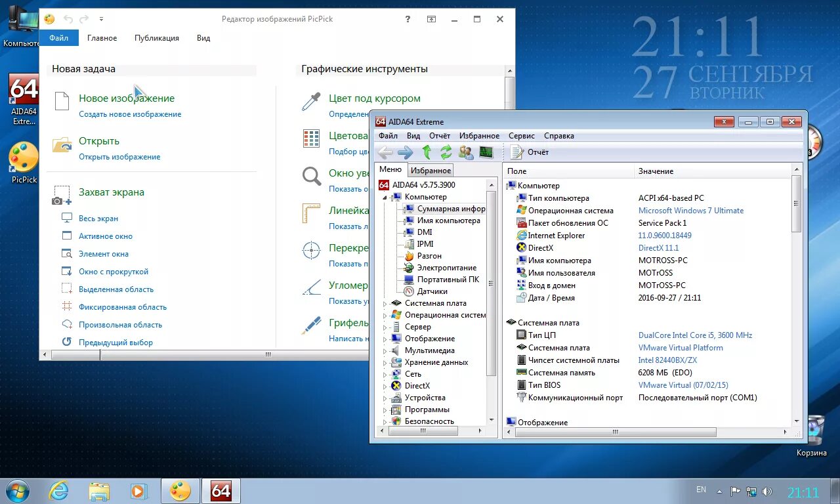840x504 pixels.
Task: Open the whiteboard pen tool icon
Action: pos(311,325)
